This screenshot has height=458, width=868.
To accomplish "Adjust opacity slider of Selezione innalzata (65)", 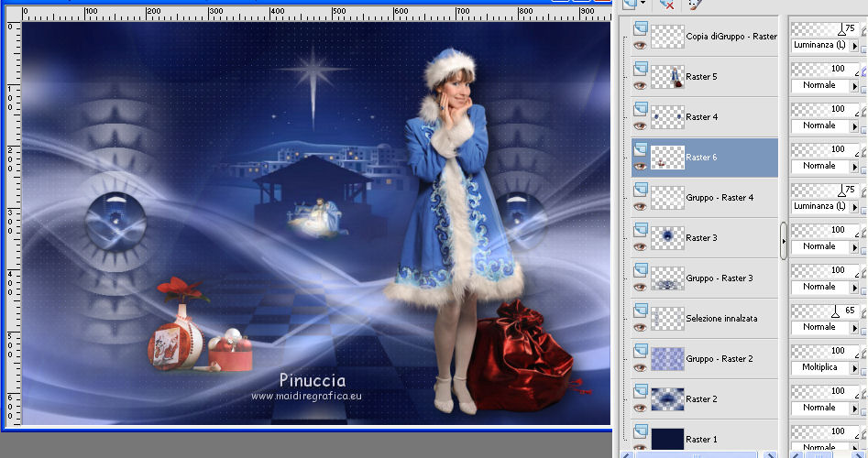I will point(824,311).
